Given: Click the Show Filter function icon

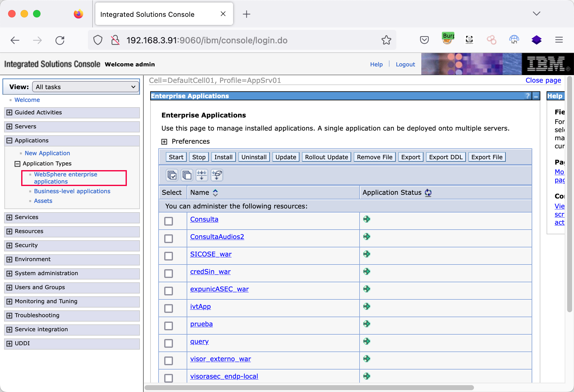Looking at the screenshot, I should tap(202, 175).
